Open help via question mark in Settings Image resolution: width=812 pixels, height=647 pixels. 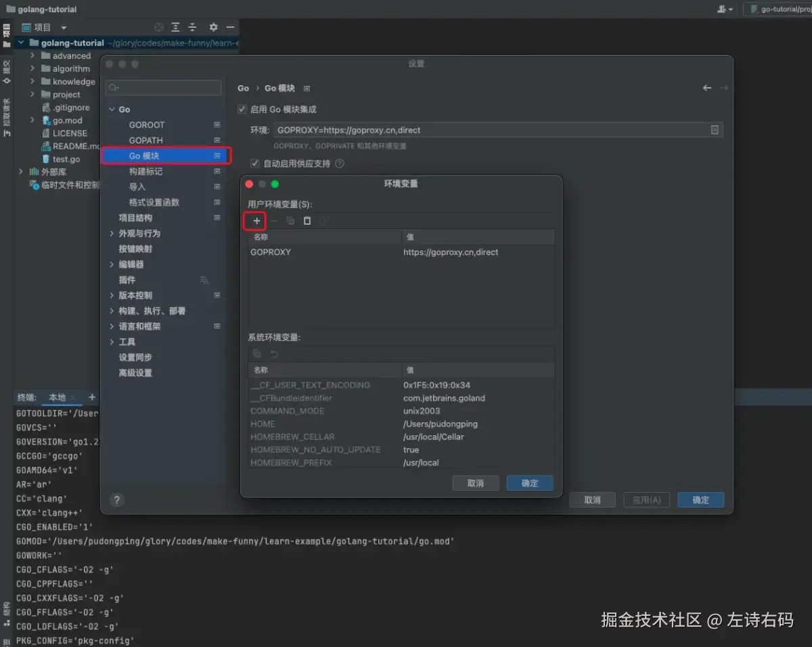pyautogui.click(x=116, y=500)
